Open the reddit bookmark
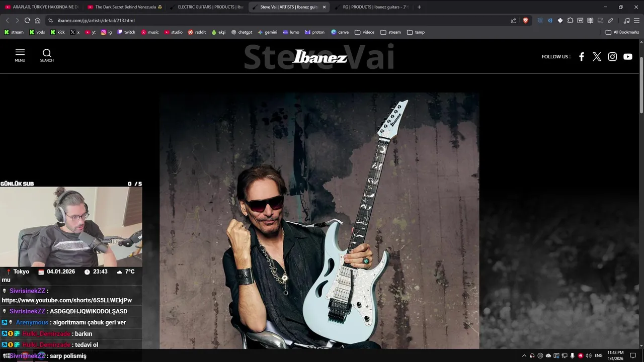644x362 pixels. [x=197, y=32]
